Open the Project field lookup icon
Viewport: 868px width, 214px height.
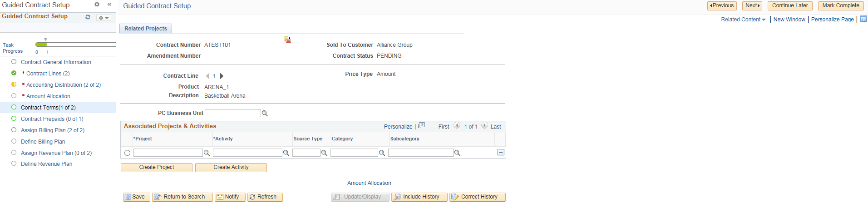(x=207, y=153)
